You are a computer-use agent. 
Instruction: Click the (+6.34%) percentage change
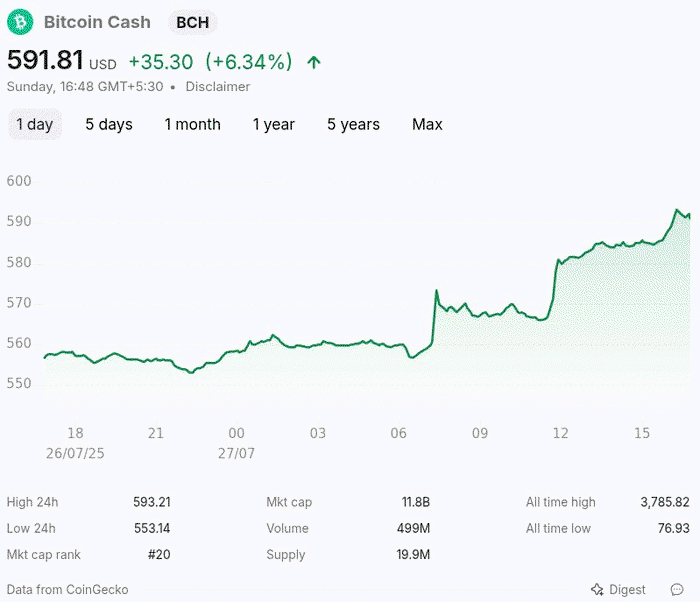click(249, 62)
